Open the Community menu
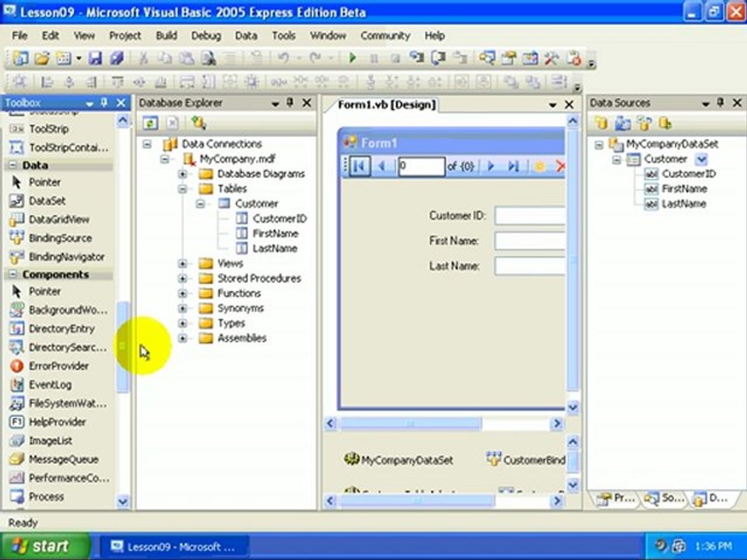This screenshot has height=560, width=747. [385, 36]
